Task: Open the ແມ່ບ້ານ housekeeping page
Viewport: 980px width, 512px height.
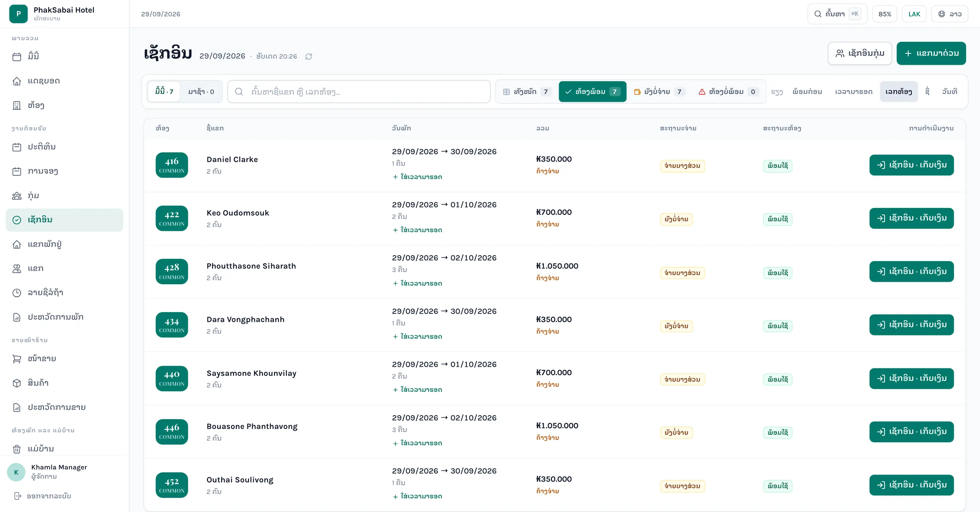Action: (64, 448)
